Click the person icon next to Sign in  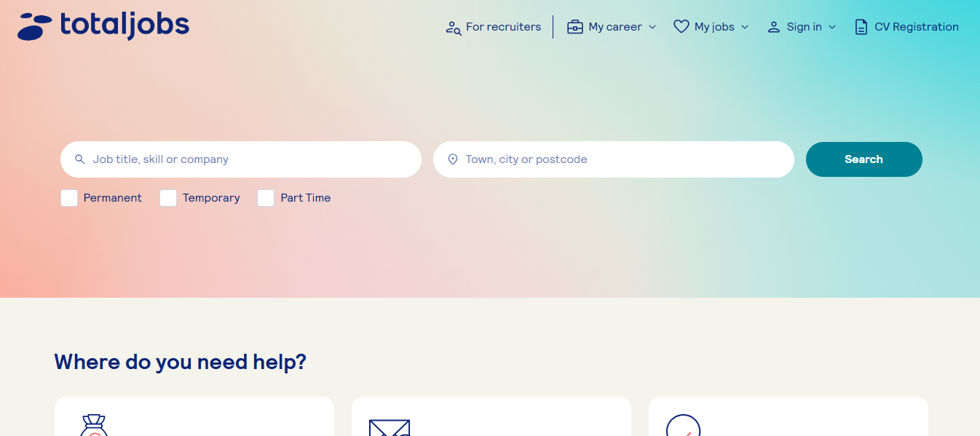pos(772,26)
